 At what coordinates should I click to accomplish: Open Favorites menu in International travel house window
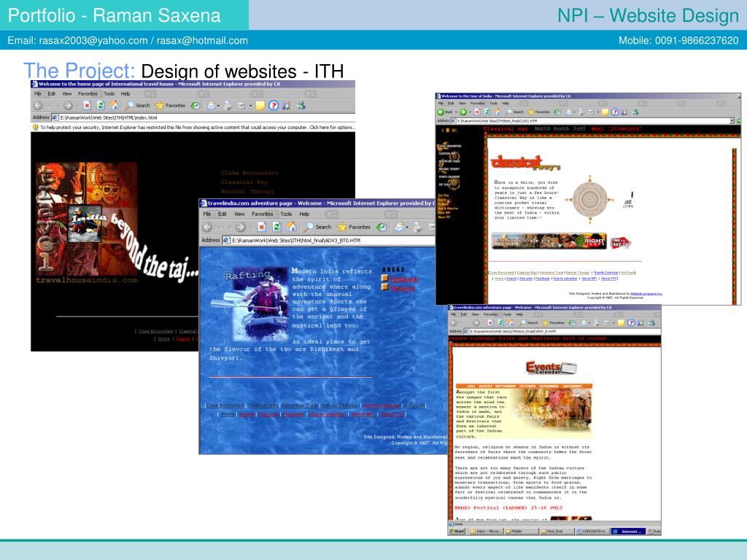(88, 94)
